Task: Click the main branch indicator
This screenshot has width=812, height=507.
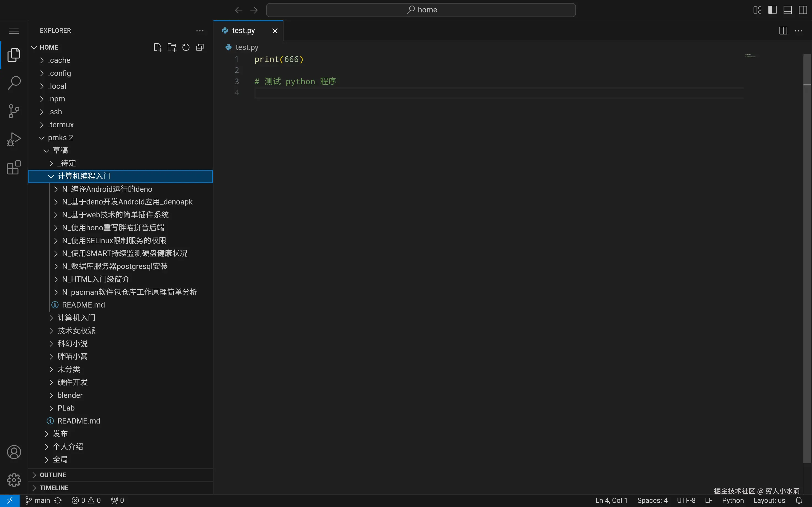Action: (38, 500)
